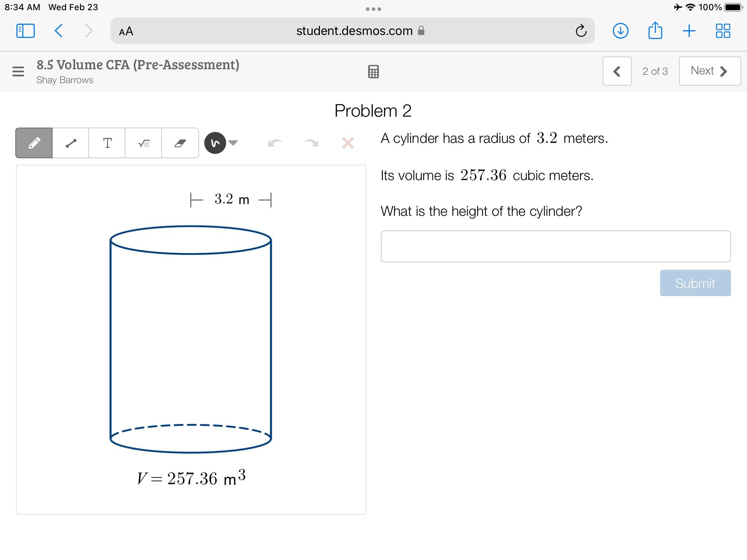Redo the sketch stroke
This screenshot has width=747, height=560.
point(311,143)
